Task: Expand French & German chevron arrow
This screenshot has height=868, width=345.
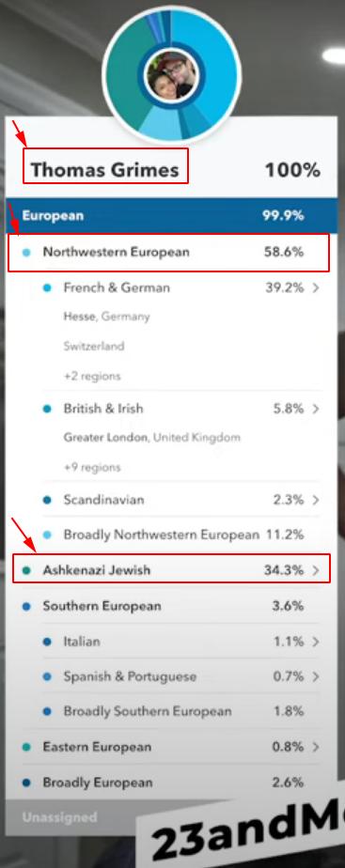Action: pyautogui.click(x=316, y=287)
